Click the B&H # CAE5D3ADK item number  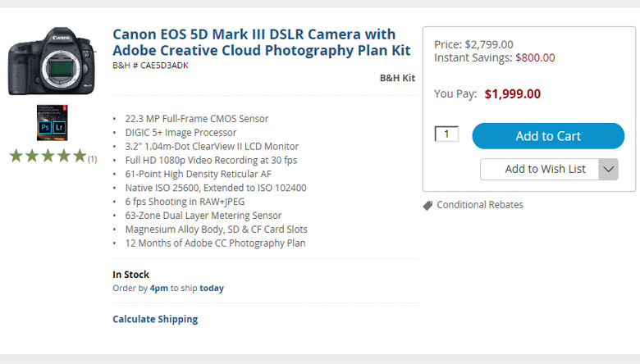[x=150, y=66]
